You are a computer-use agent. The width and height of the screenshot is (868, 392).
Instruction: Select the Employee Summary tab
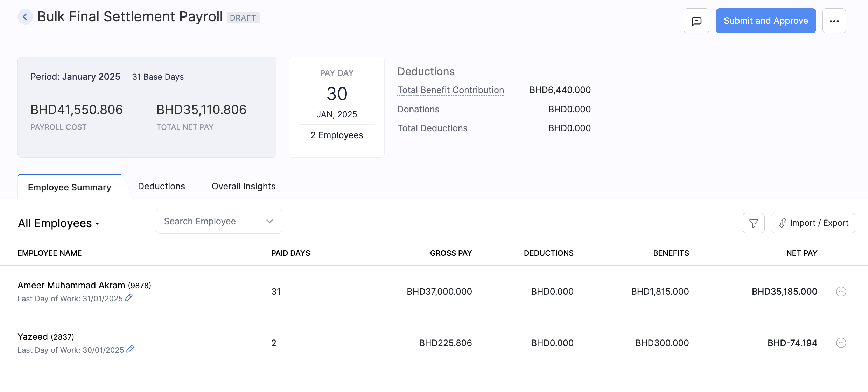coord(69,187)
